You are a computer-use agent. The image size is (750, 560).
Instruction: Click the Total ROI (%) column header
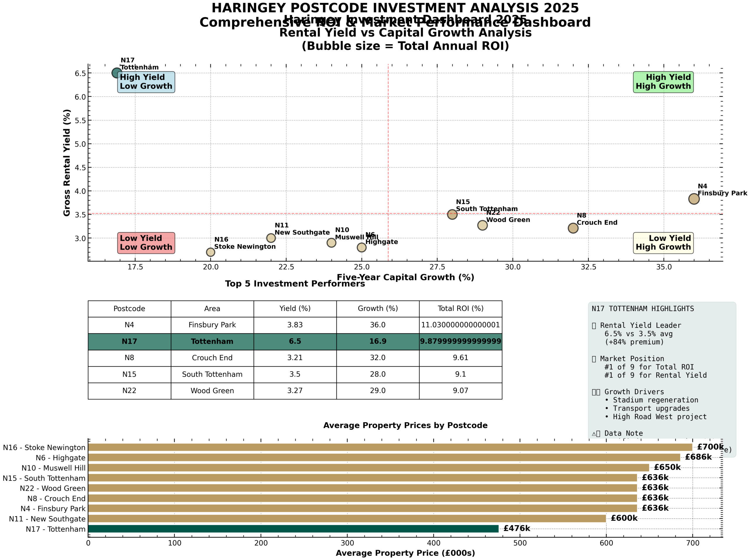460,309
